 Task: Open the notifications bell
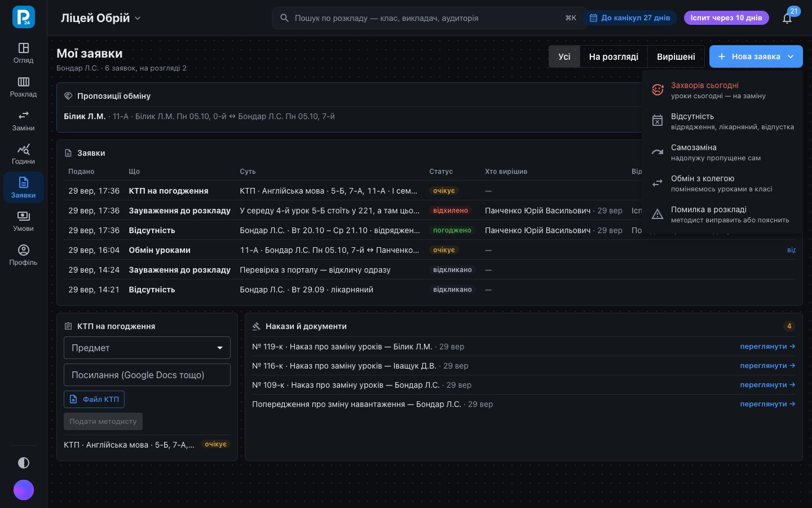pos(787,18)
